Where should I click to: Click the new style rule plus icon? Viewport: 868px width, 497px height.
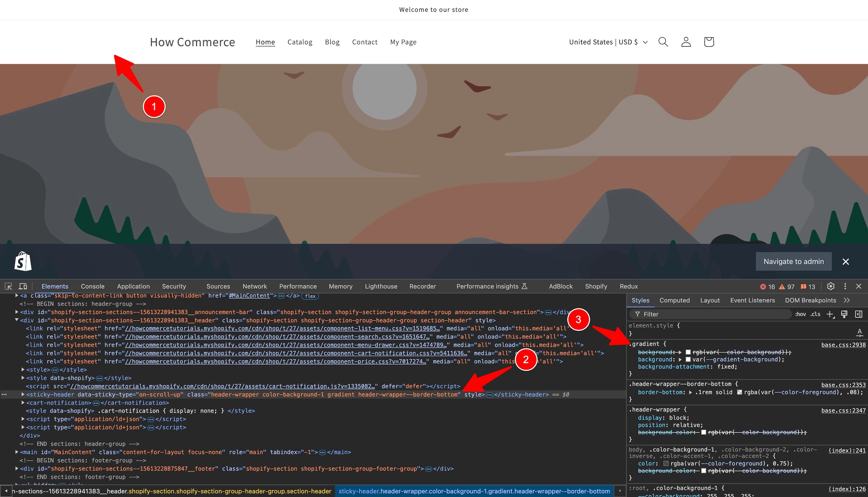(830, 314)
